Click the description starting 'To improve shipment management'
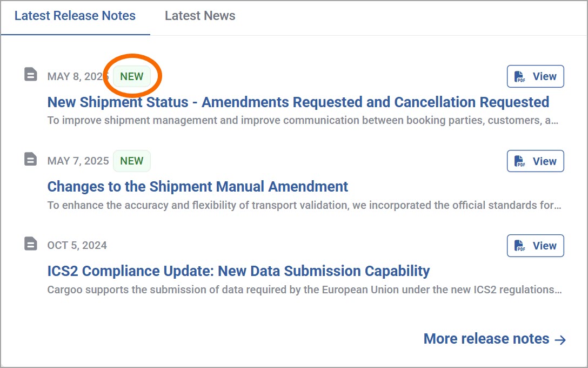Image resolution: width=588 pixels, height=368 pixels. tap(303, 121)
